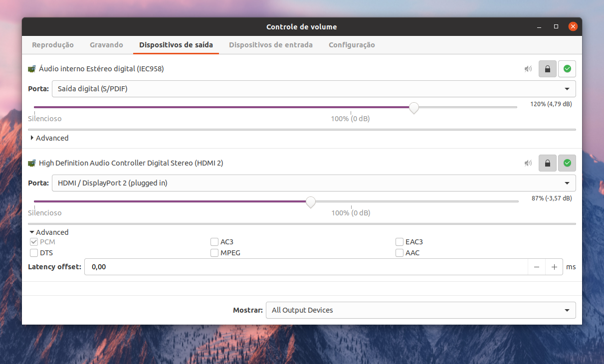Image resolution: width=604 pixels, height=364 pixels.
Task: Click the HDMI 2 volume slider handle
Action: tap(311, 202)
